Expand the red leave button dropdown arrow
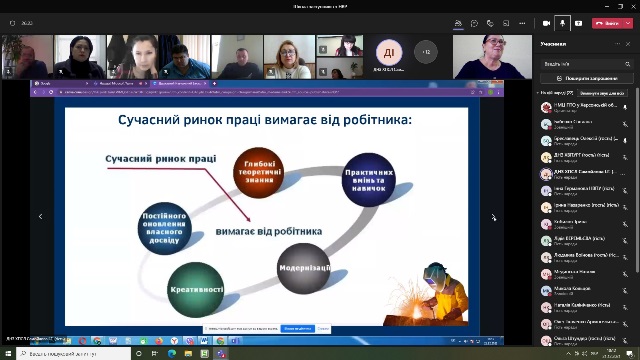The width and height of the screenshot is (640, 360). (x=628, y=23)
